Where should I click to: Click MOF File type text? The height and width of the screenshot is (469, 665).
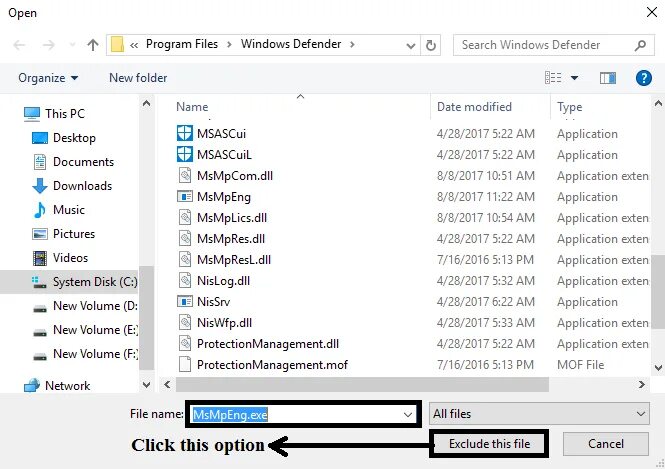(580, 365)
